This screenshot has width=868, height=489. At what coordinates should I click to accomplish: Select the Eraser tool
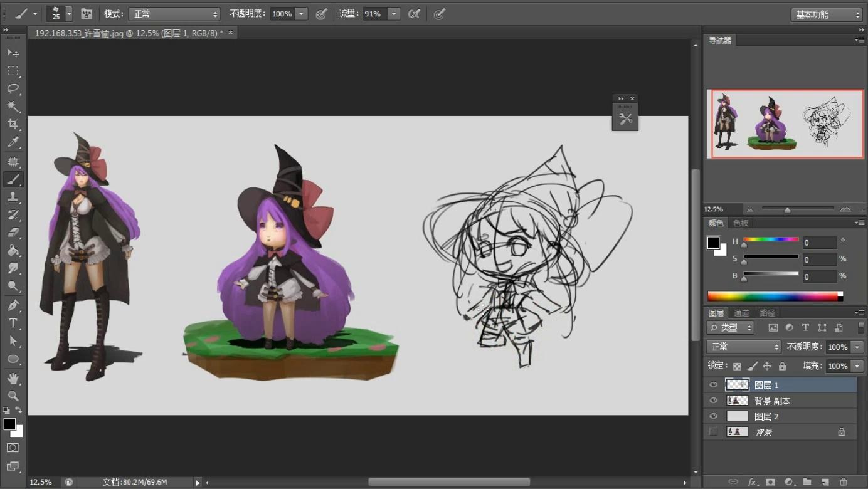point(13,233)
